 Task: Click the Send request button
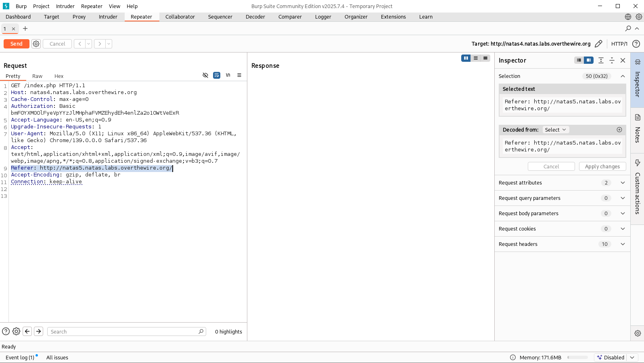(x=17, y=44)
